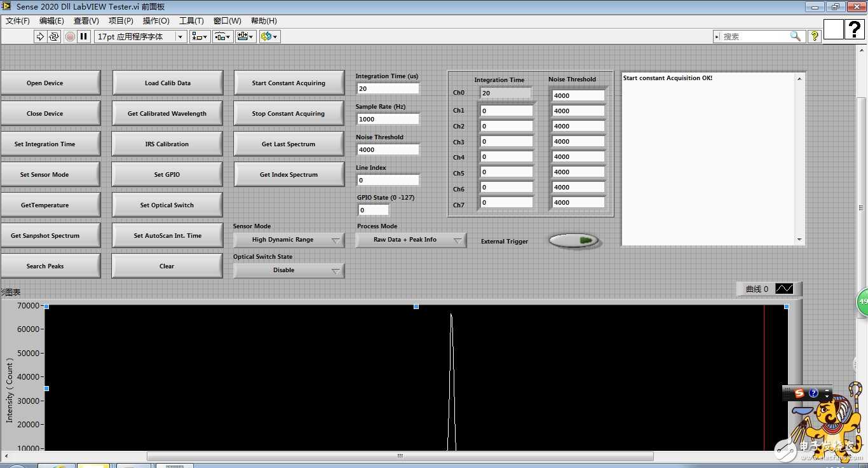
Task: Click the Ch0 Noise Threshold field
Action: pos(578,95)
